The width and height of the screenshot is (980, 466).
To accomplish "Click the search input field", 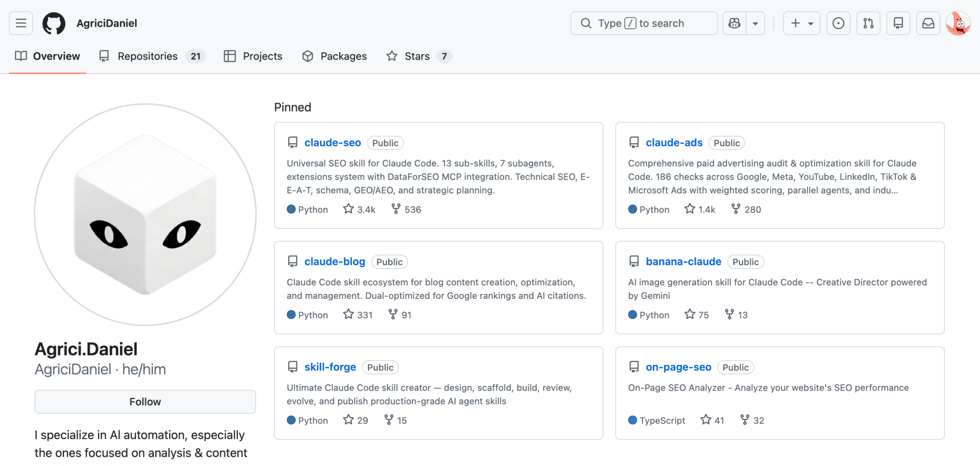I will 643,23.
